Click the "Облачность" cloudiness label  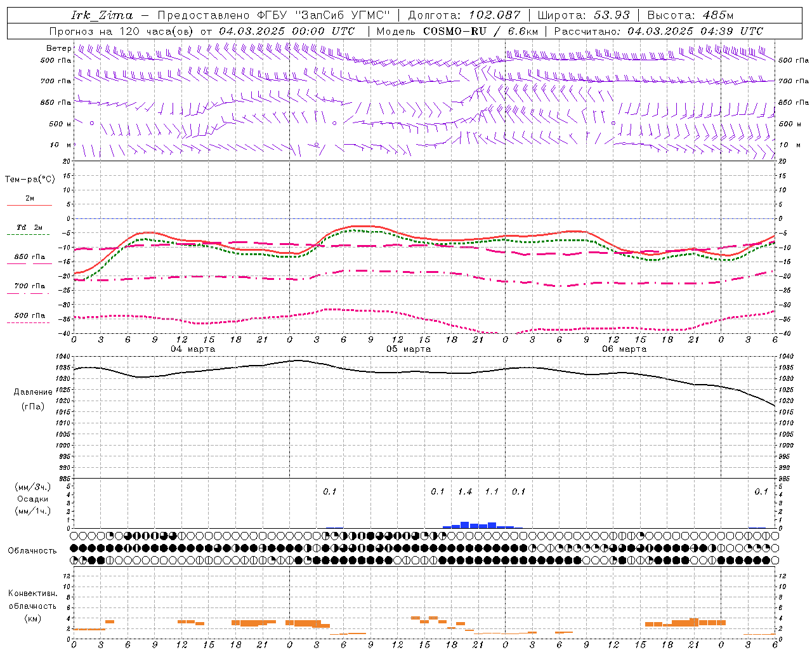tap(32, 551)
